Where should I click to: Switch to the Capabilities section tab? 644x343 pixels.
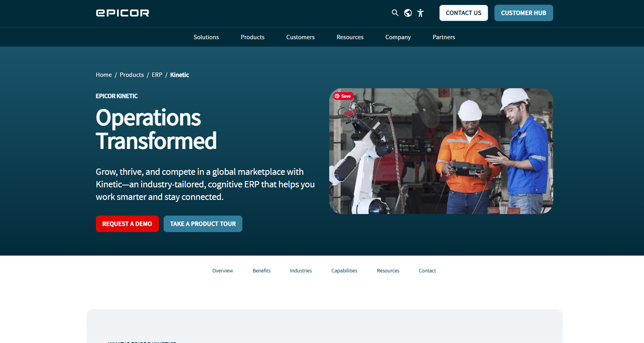point(344,271)
